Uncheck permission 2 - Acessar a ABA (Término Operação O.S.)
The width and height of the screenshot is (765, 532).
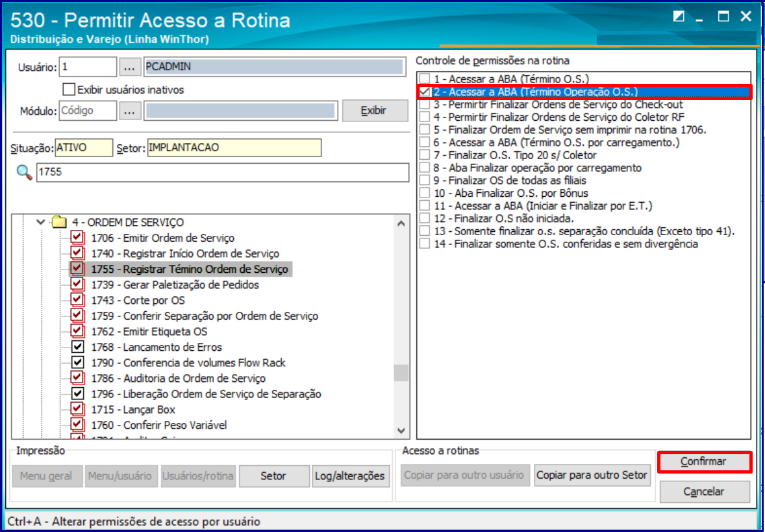point(425,92)
